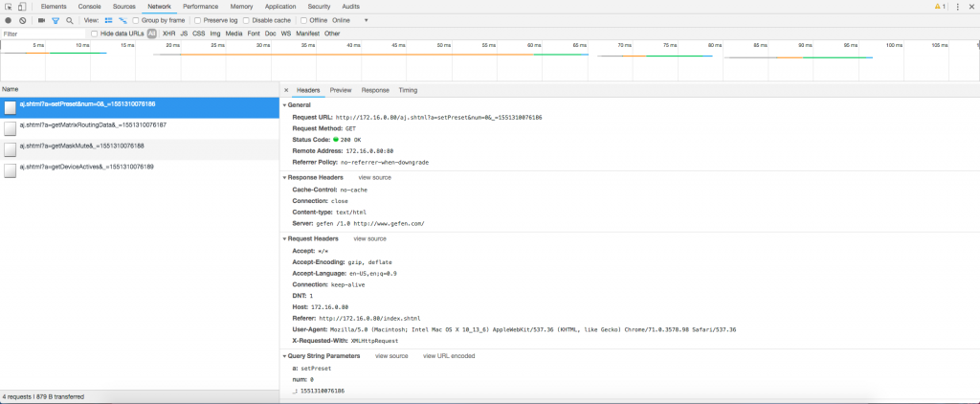
Task: Open the DevTools three-dot menu
Action: 958,7
